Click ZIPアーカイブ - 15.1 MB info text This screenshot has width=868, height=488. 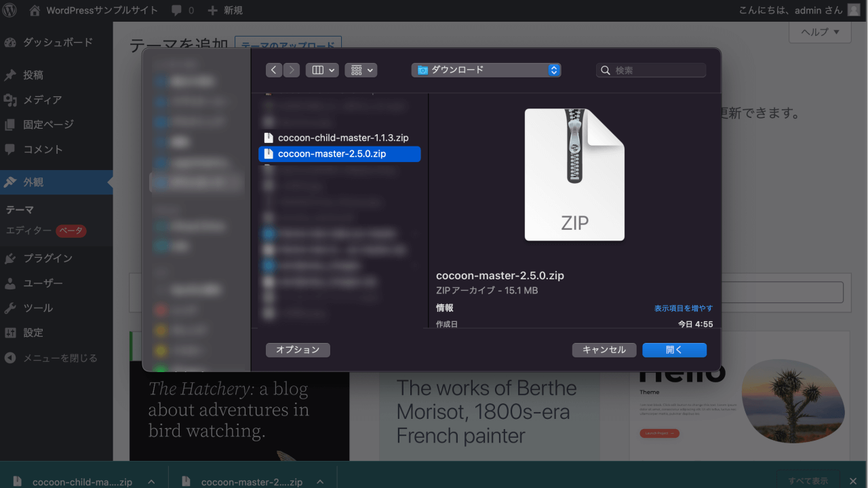click(487, 291)
